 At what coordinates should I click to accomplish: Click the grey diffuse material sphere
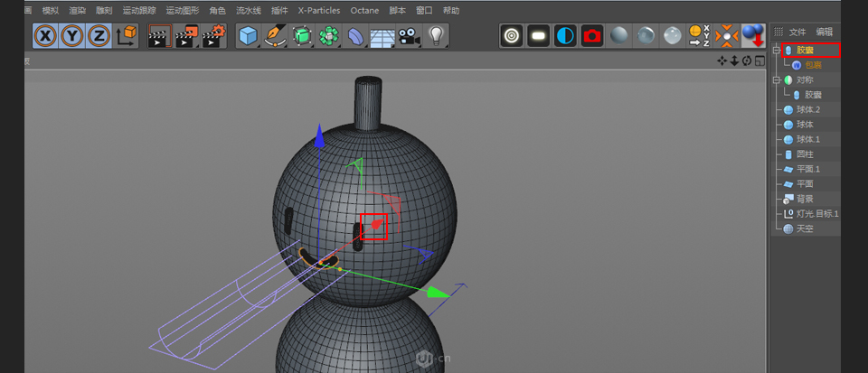coord(618,36)
